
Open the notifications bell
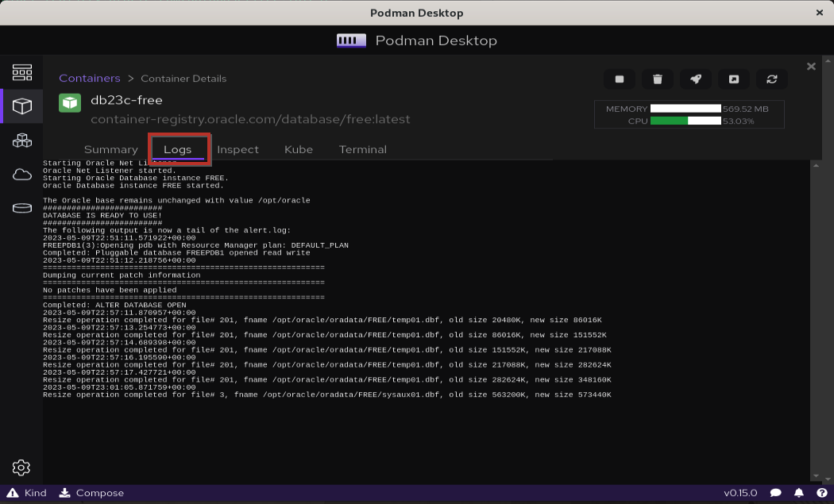pos(798,493)
